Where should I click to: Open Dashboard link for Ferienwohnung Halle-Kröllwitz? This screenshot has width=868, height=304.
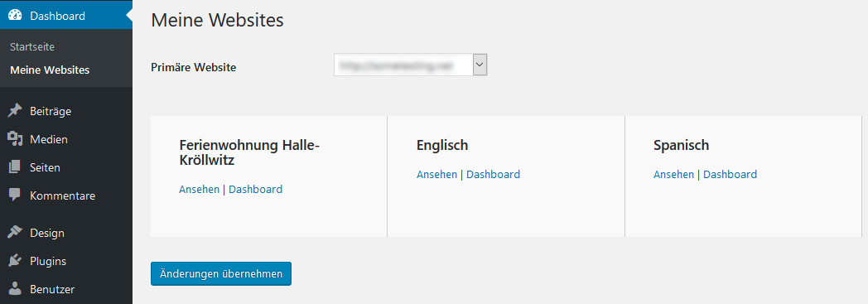(255, 190)
